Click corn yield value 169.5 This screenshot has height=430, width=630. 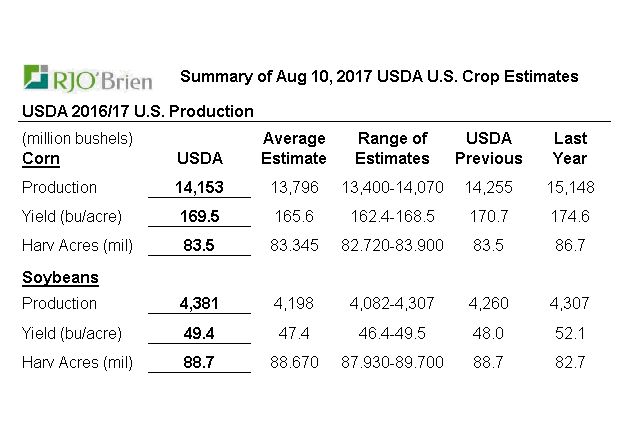(199, 216)
